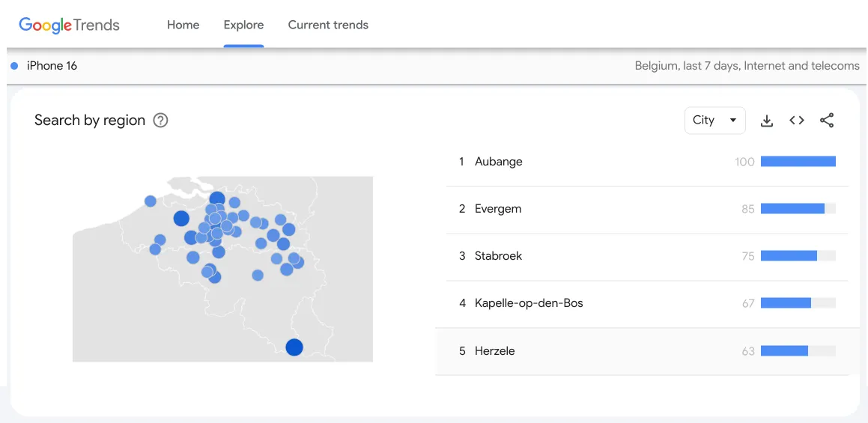Select the iPhone 16 search term
The image size is (868, 423).
coord(52,66)
